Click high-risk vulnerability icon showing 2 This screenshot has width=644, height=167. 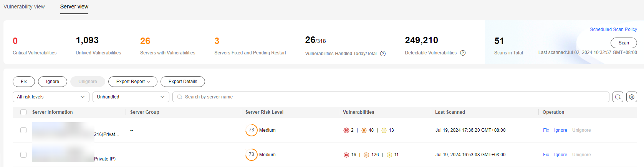346,130
